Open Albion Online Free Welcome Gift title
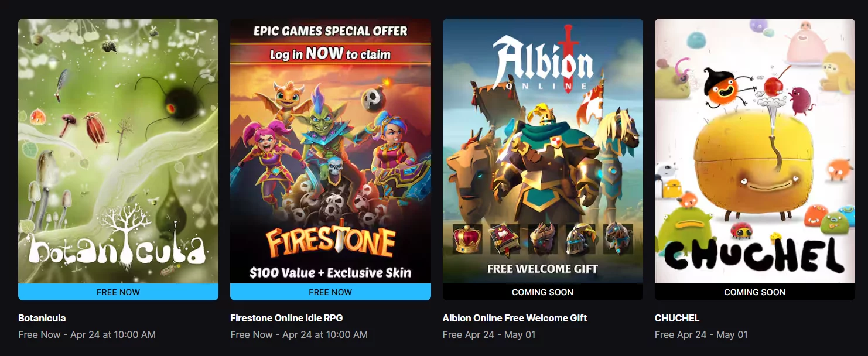 point(515,318)
